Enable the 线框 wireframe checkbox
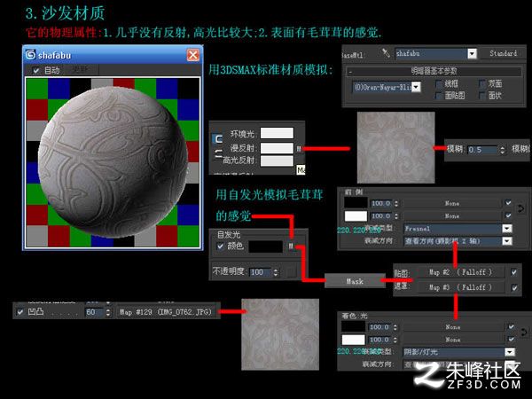Screen dimensions: 532x399 point(439,83)
